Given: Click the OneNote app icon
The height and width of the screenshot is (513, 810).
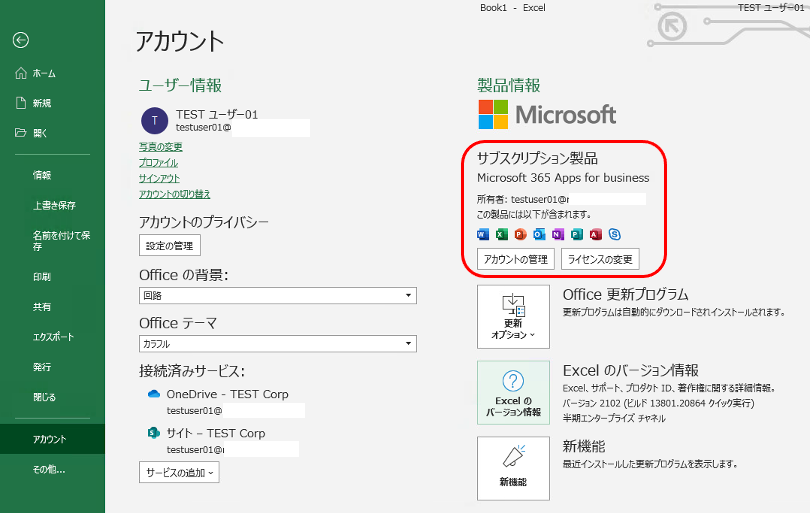Looking at the screenshot, I should point(558,235).
